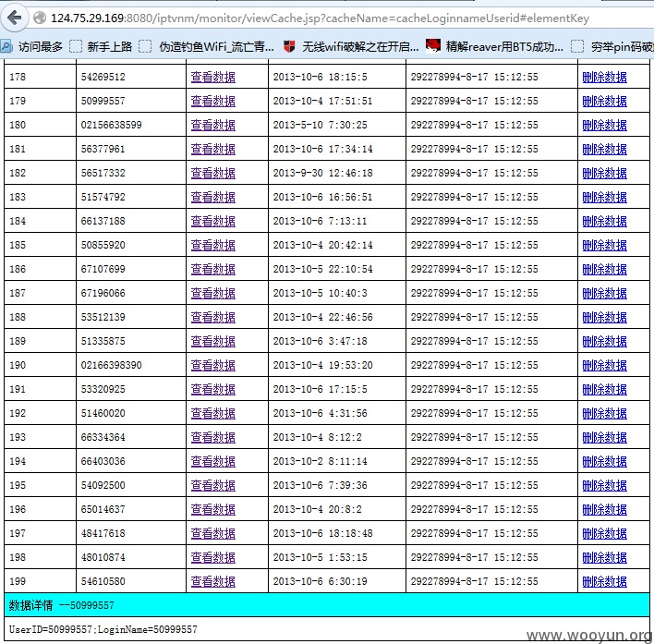Select timestamp 2013-5-10 7:30:25
This screenshot has height=644, width=654.
point(320,125)
